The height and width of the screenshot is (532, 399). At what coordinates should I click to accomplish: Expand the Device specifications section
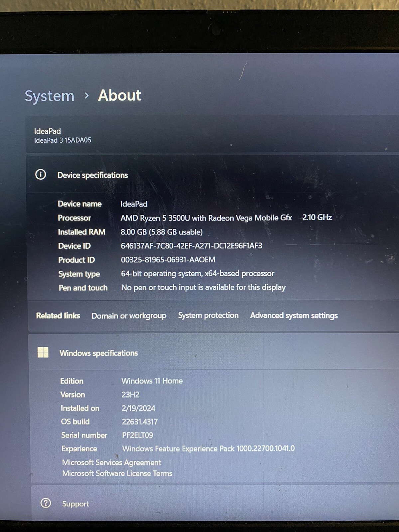click(212, 175)
